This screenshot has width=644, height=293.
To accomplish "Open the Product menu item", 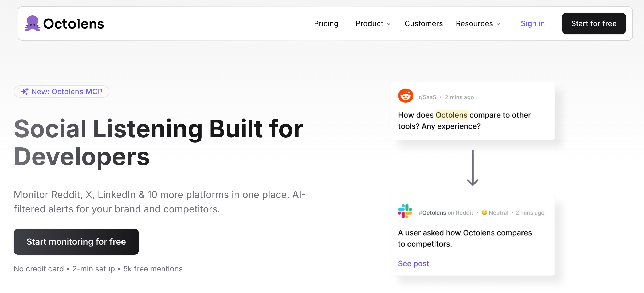I will tap(369, 23).
